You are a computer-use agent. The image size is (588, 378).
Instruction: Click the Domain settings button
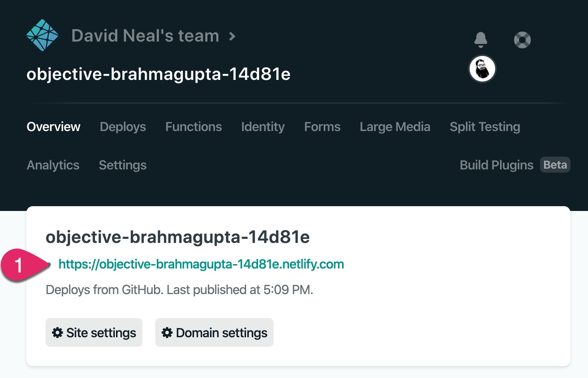(x=214, y=332)
